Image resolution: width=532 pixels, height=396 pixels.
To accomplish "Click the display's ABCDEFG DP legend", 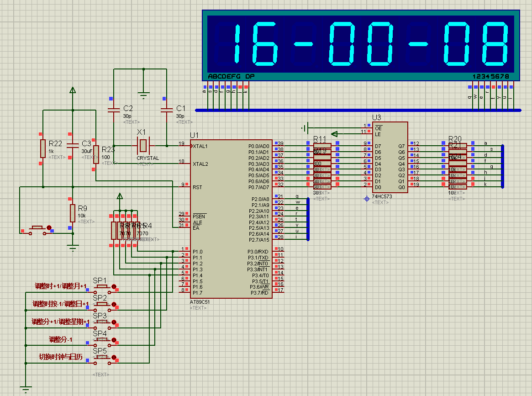I will pos(231,77).
